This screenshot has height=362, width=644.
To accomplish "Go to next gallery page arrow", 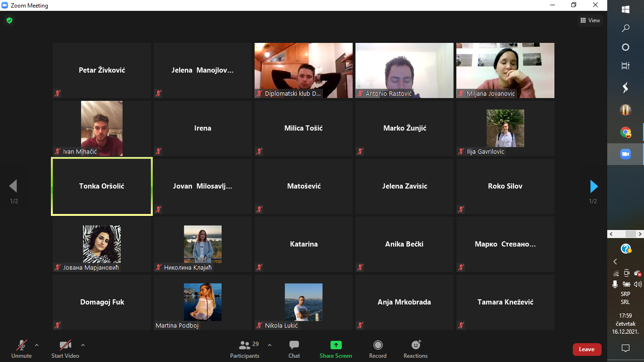I will [594, 187].
